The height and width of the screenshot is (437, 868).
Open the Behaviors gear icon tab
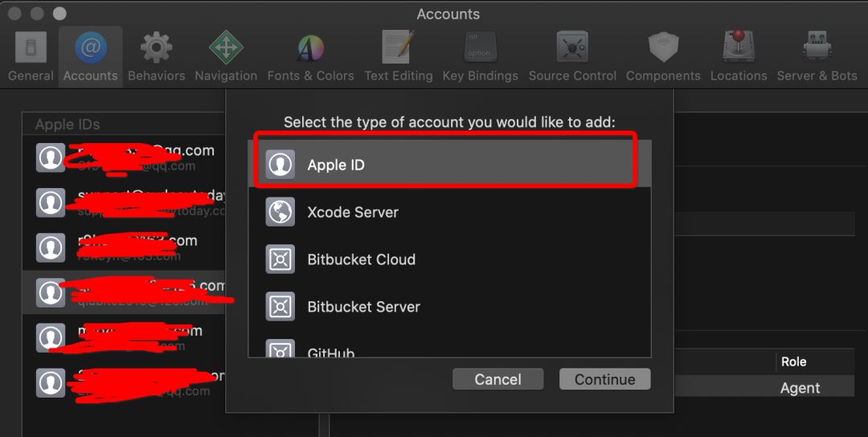click(x=156, y=57)
